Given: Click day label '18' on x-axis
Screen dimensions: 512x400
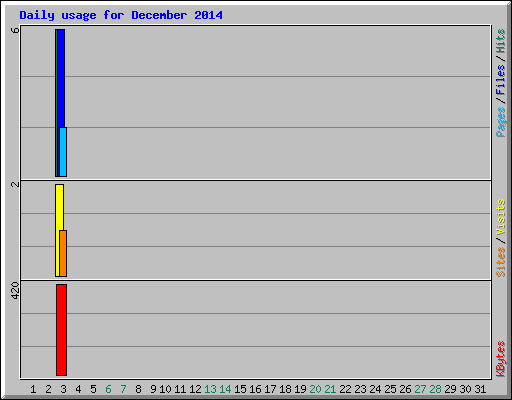Looking at the screenshot, I should click(285, 389).
